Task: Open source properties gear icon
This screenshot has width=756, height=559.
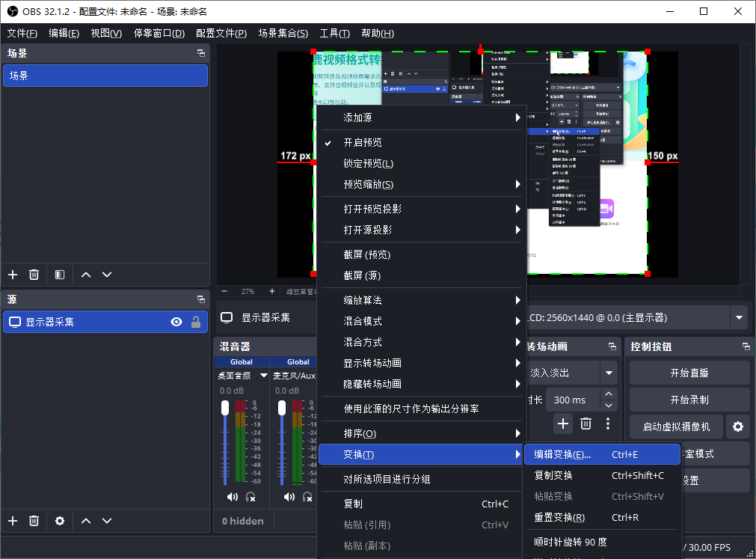Action: (60, 520)
